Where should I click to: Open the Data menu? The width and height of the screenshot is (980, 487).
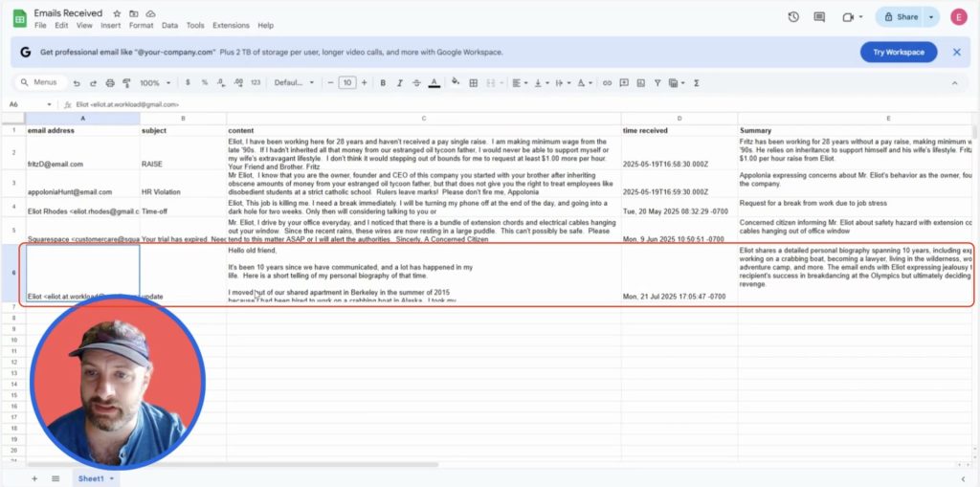pos(170,26)
